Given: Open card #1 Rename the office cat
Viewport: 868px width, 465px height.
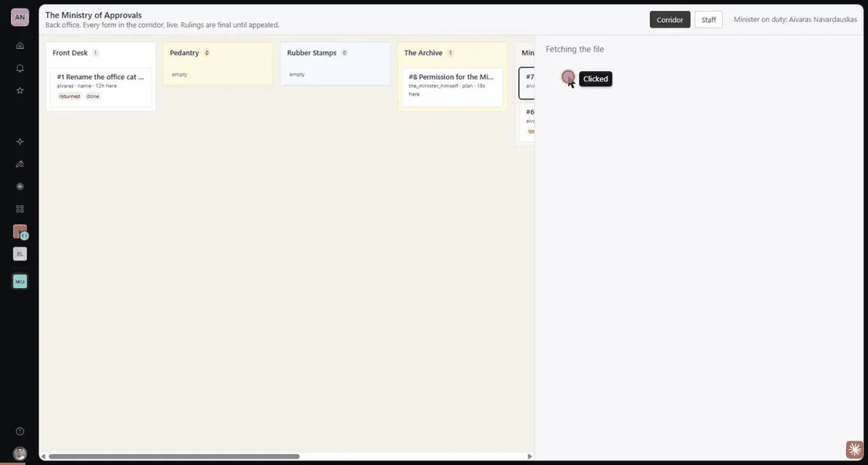Looking at the screenshot, I should point(101,87).
